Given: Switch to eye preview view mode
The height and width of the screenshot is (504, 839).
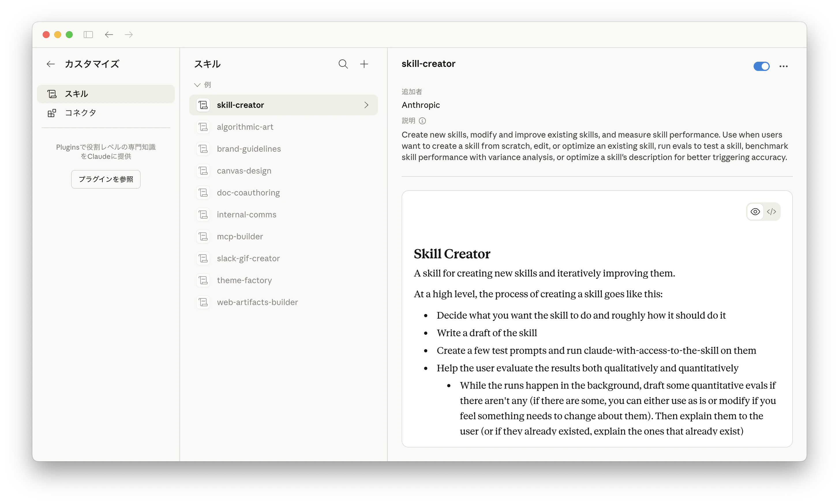Looking at the screenshot, I should pos(755,212).
